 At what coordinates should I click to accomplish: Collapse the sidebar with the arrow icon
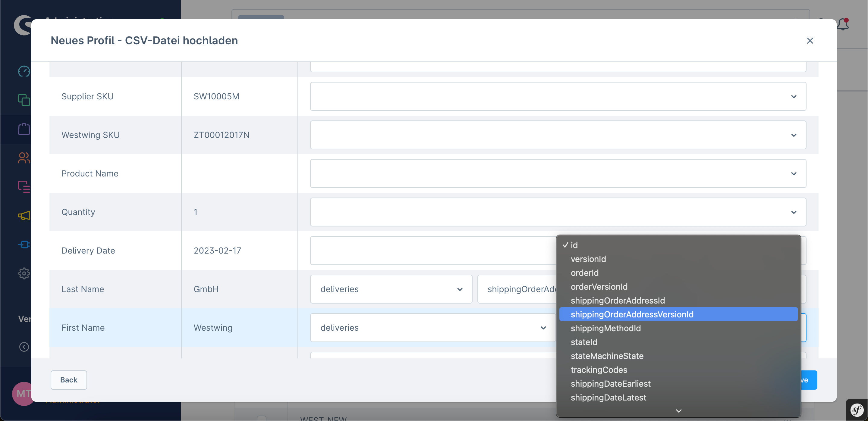(24, 347)
